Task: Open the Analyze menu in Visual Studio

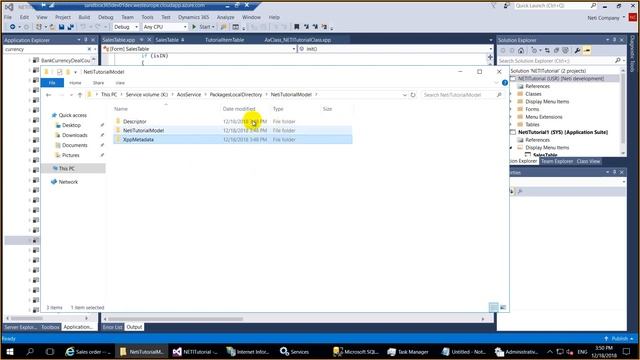Action: tap(225, 17)
